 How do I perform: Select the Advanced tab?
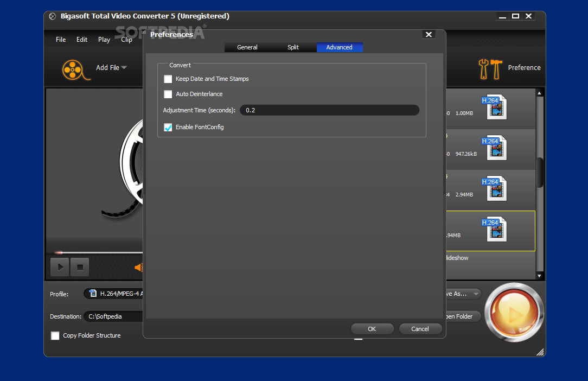click(x=340, y=47)
